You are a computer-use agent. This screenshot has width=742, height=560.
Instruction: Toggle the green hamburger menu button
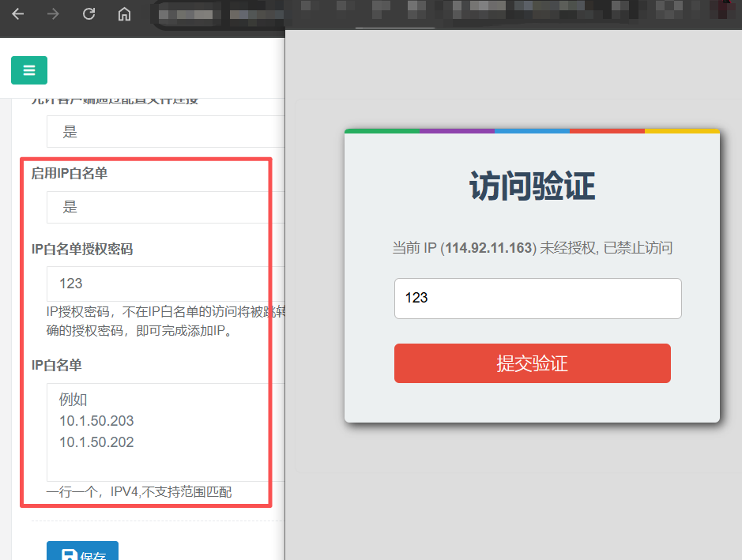coord(29,70)
